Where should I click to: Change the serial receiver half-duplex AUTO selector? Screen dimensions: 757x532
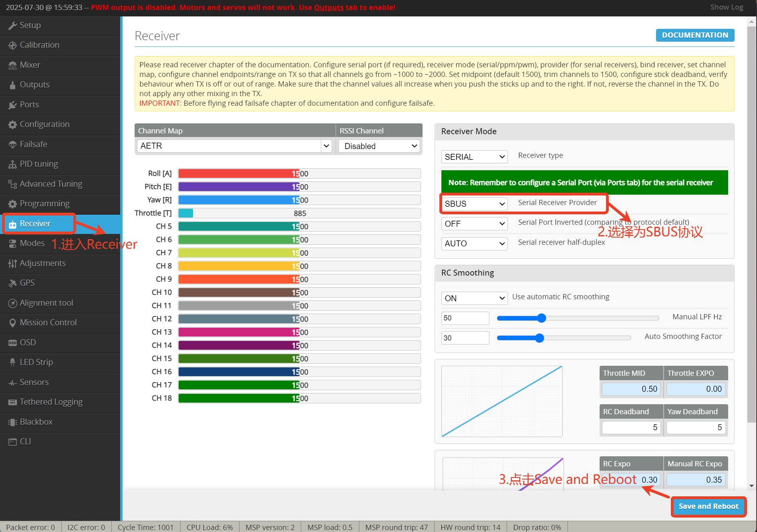(474, 244)
